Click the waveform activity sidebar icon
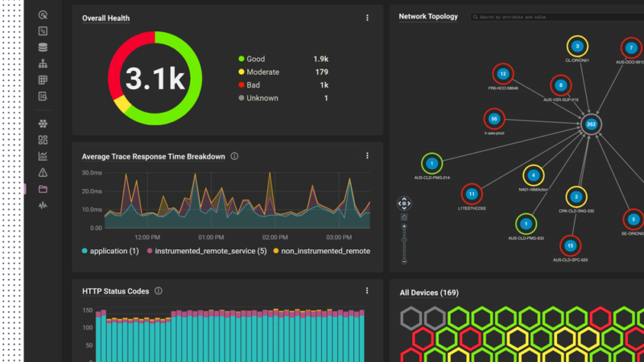The image size is (644, 362). 43,205
